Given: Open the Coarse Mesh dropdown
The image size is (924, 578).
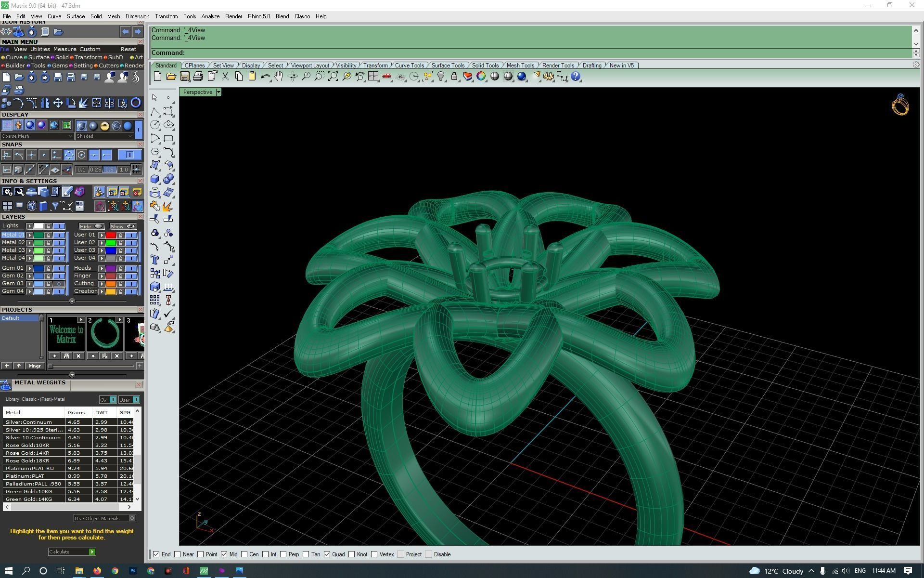Looking at the screenshot, I should 37,136.
